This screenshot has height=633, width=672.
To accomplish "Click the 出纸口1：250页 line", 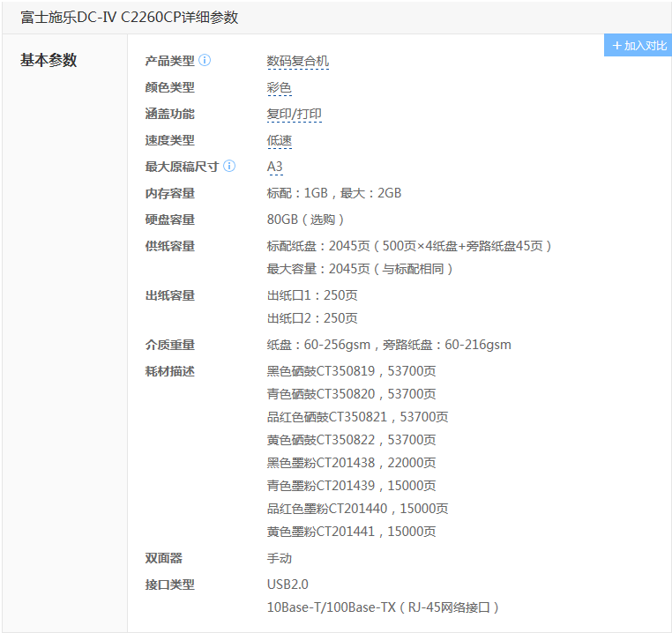I will 312,295.
